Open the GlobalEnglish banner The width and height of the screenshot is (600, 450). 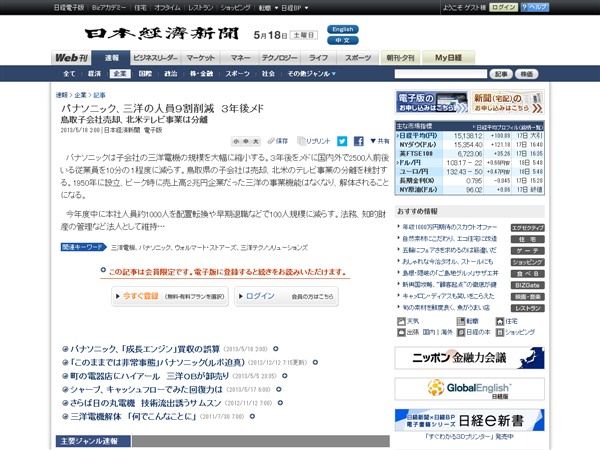[470, 389]
